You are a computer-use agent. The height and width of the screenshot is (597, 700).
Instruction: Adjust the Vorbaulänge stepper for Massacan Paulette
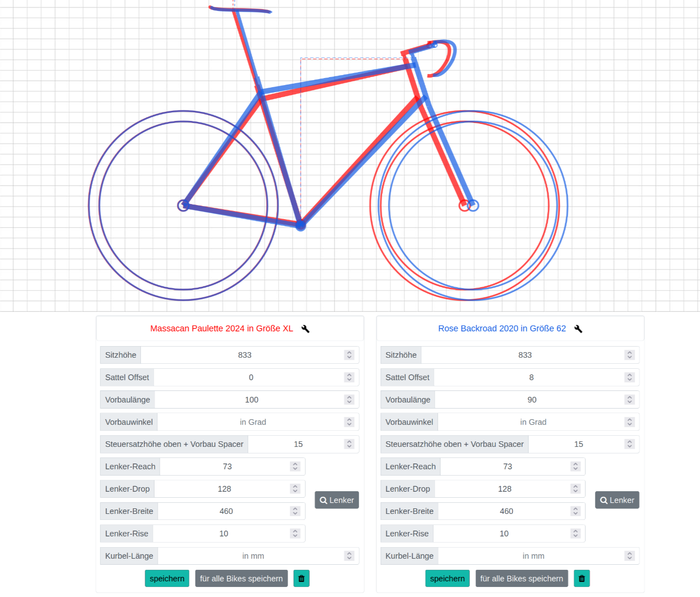349,400
